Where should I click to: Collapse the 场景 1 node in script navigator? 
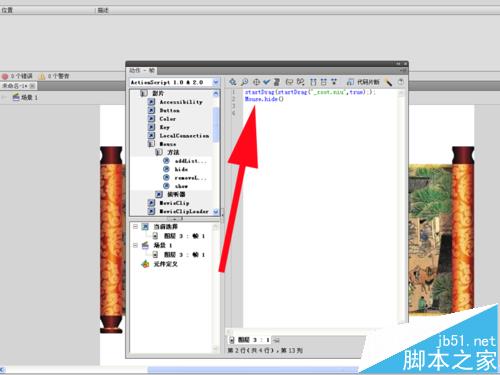(135, 245)
